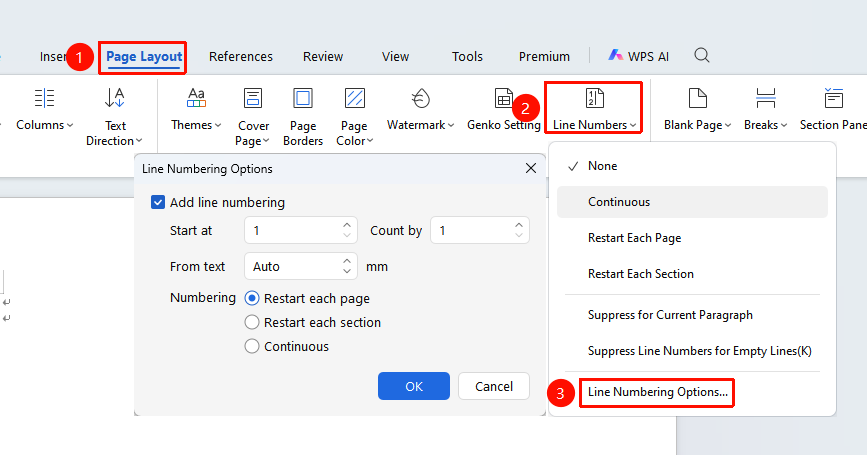Switch to the Page Layout tab
This screenshot has height=455, width=867.
point(144,56)
